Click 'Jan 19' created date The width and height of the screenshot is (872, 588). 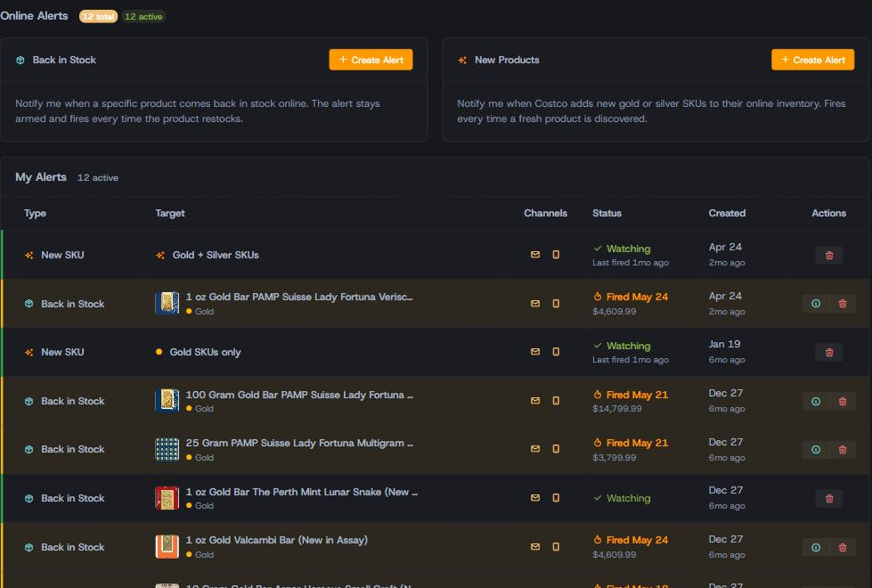[724, 344]
